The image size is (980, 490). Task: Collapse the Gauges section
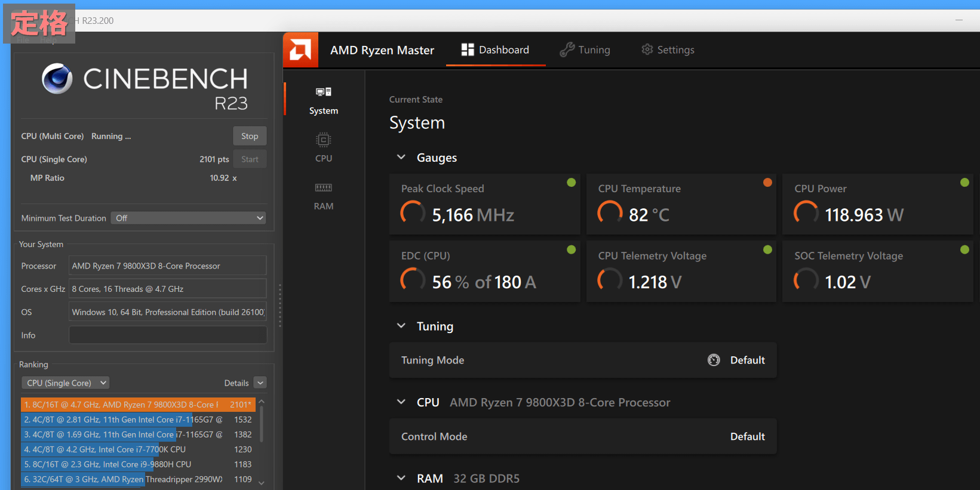pyautogui.click(x=401, y=158)
